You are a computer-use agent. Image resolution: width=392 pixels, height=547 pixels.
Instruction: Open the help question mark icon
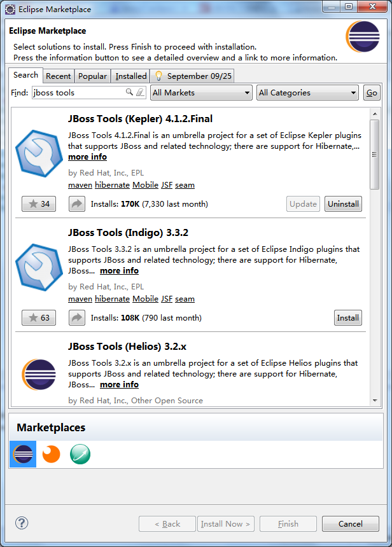(22, 523)
